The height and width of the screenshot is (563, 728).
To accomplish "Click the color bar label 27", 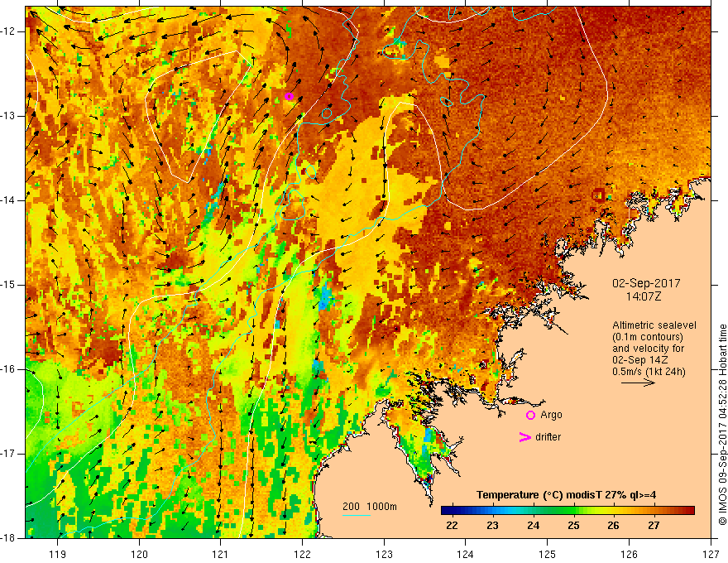I will 654,526.
